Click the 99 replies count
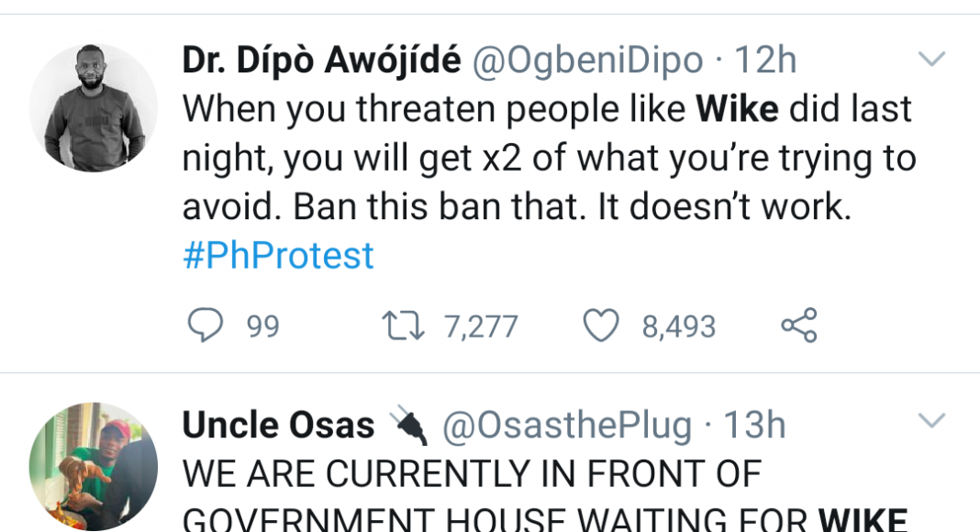The image size is (980, 532). coord(262,327)
